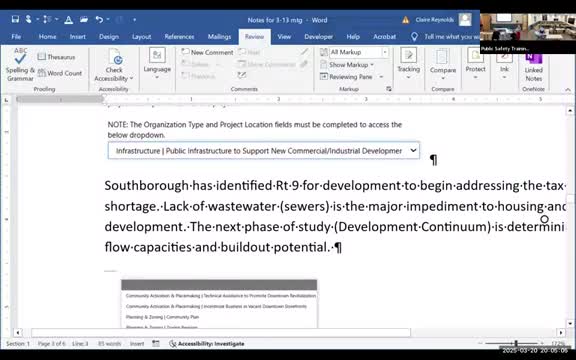
Task: Open the Help tab
Action: coord(353,37)
